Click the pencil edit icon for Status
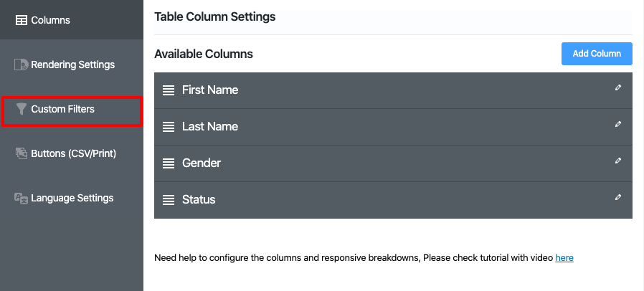This screenshot has width=644, height=291. tap(618, 198)
